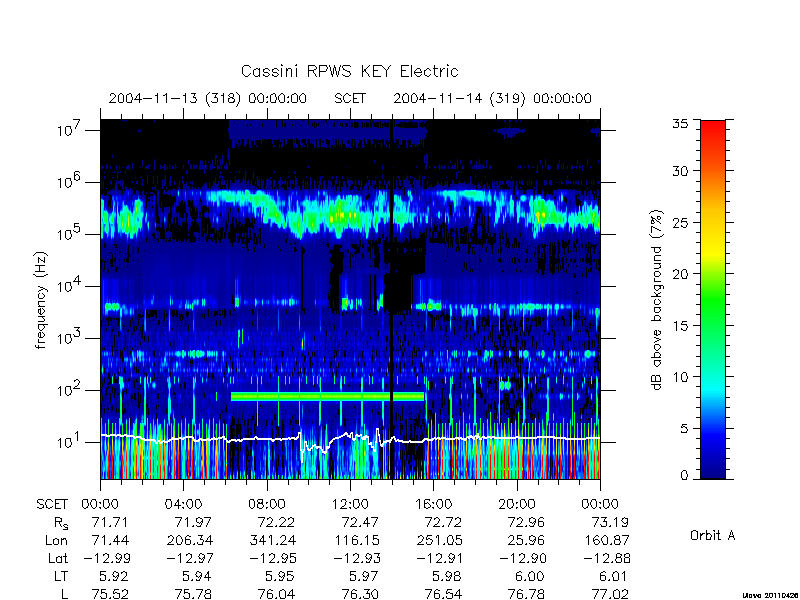
Task: Click the 10^5 frequency axis tick label
Action: click(70, 234)
